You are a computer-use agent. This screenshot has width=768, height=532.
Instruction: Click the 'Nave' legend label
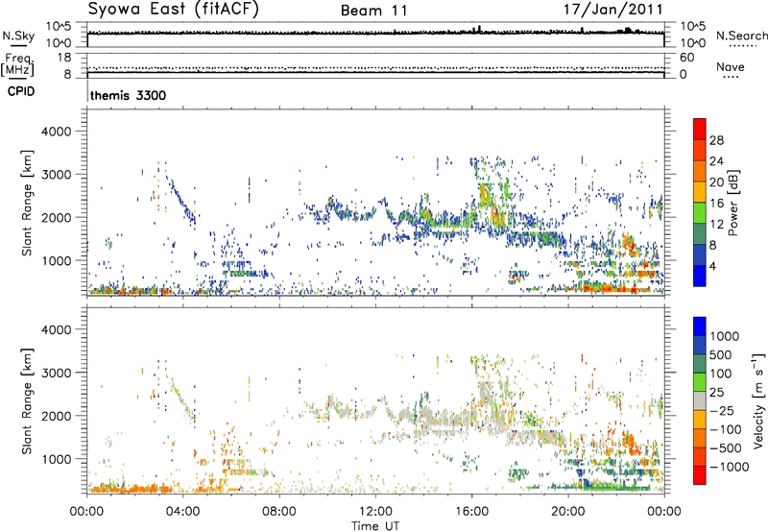click(731, 66)
